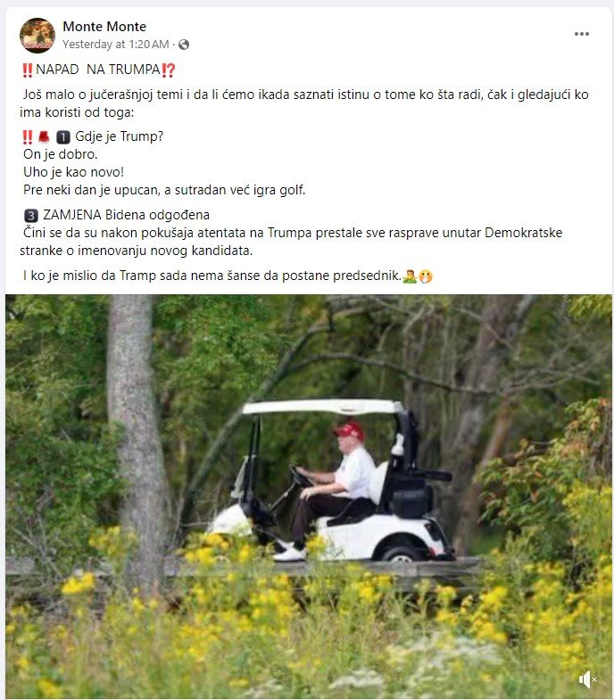This screenshot has height=700, width=614.
Task: Click the face with hand over mouth emoji
Action: [x=426, y=276]
